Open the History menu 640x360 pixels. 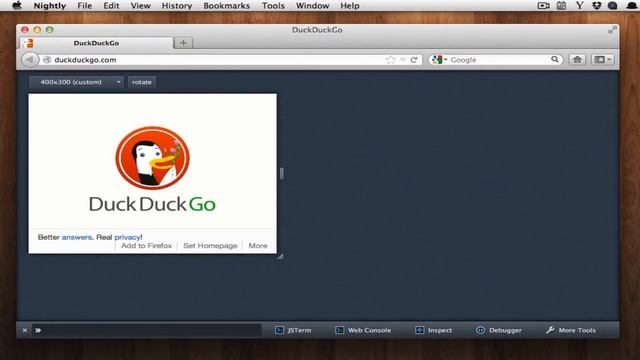point(177,6)
